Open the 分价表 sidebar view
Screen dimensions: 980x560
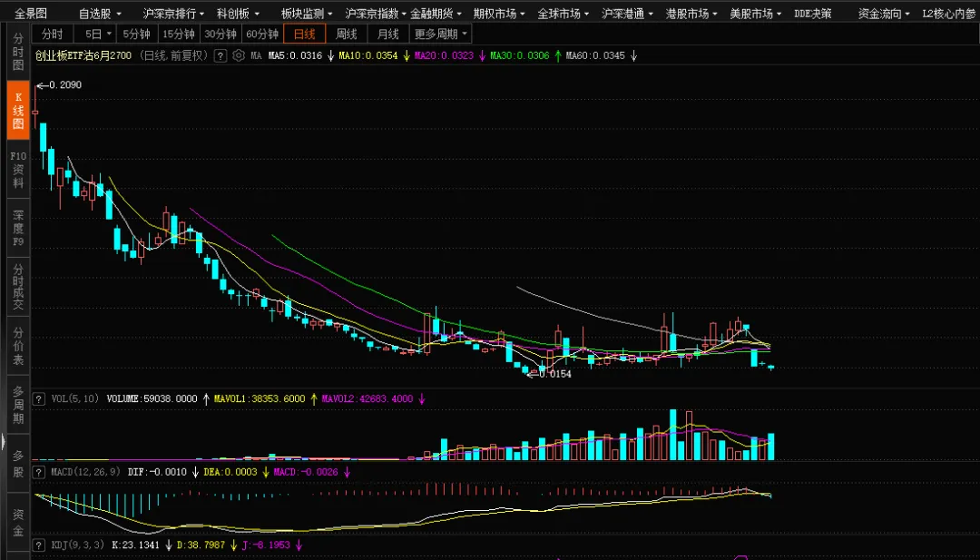coord(18,346)
